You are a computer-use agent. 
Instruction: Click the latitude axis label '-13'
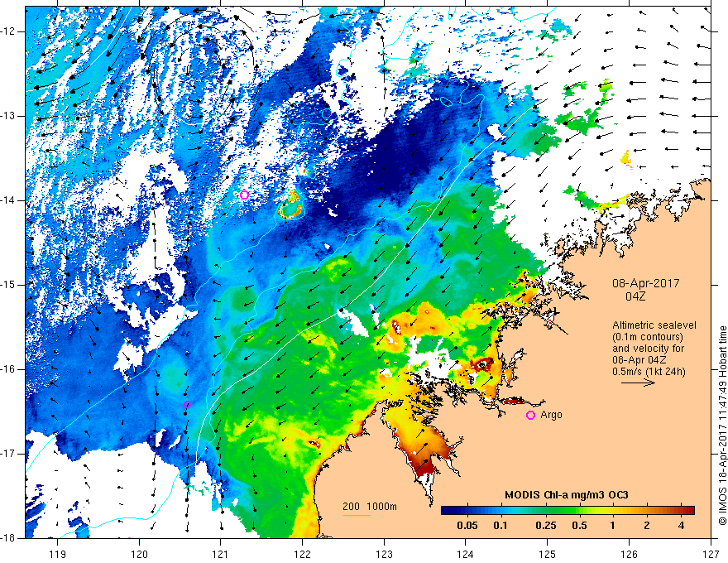point(9,116)
